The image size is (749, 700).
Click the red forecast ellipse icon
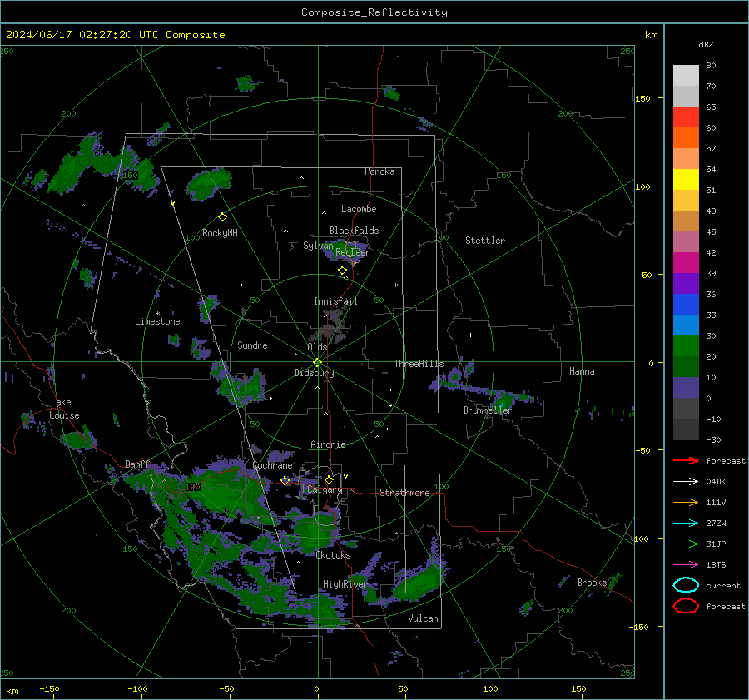click(686, 606)
